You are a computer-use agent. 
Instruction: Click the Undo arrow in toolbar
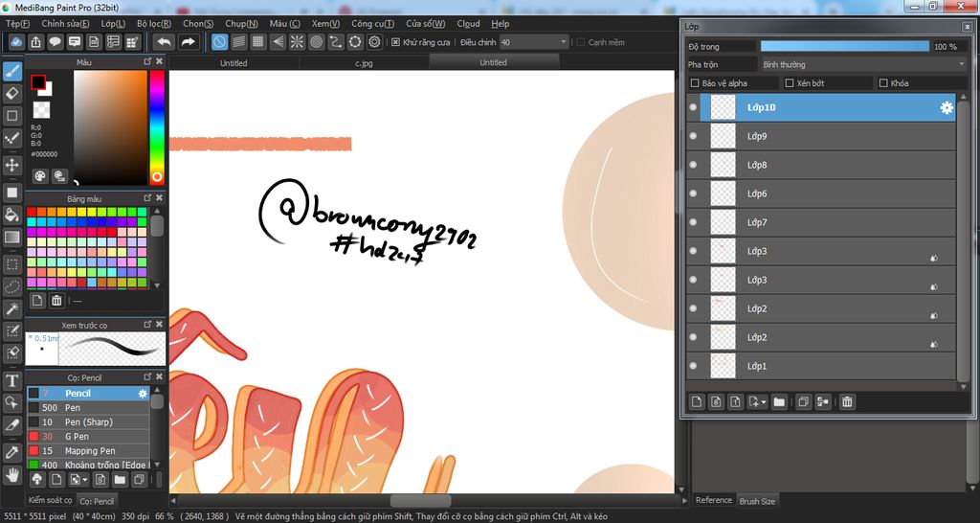(165, 42)
